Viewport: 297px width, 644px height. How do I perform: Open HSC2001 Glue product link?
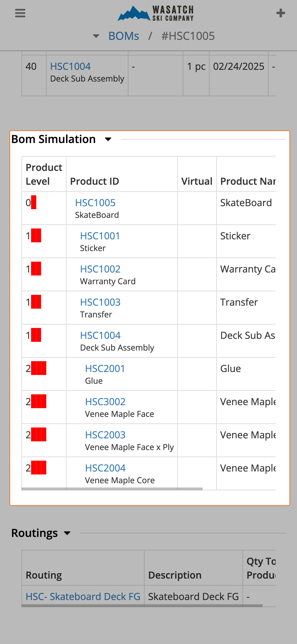[105, 369]
